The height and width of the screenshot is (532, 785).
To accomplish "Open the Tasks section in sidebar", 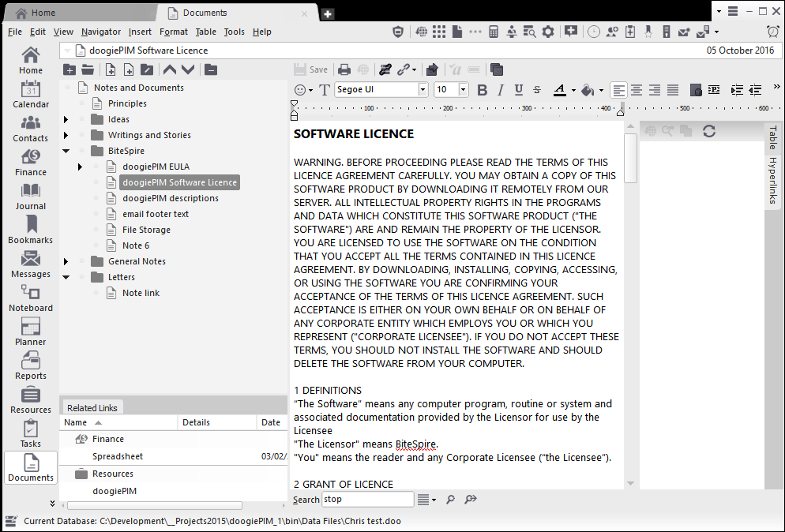I will 31,433.
